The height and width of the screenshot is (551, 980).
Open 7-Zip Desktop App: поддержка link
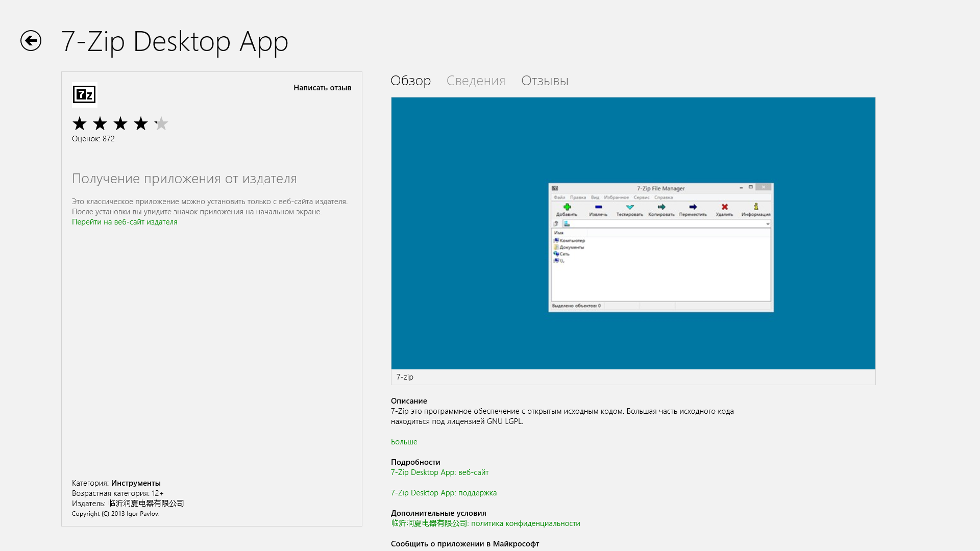444,493
